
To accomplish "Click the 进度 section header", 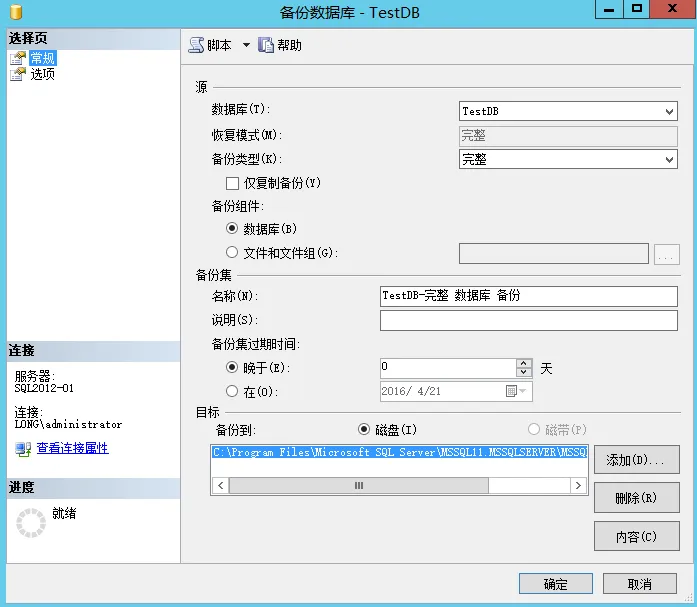I will [93, 487].
